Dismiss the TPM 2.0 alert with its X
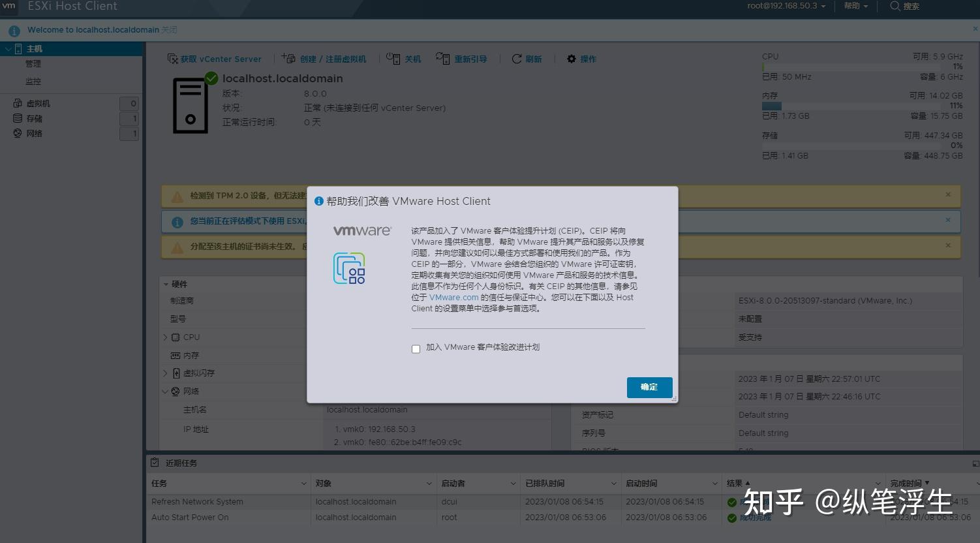Screen dimensions: 980x543 948,194
